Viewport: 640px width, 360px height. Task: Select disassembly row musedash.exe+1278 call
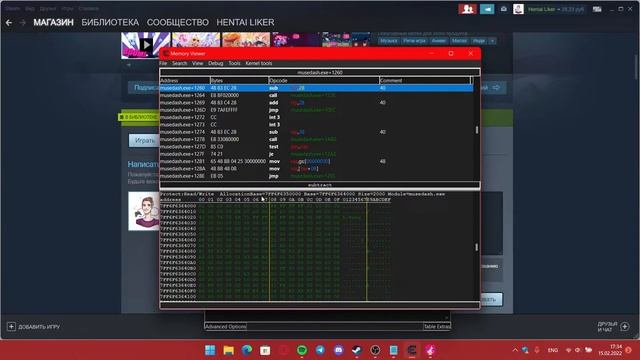pyautogui.click(x=316, y=139)
